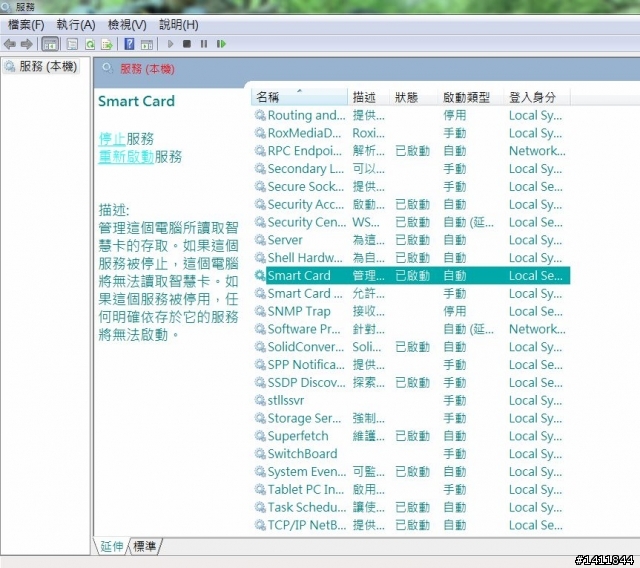Click gear icon of the Smart Card row

click(x=260, y=275)
